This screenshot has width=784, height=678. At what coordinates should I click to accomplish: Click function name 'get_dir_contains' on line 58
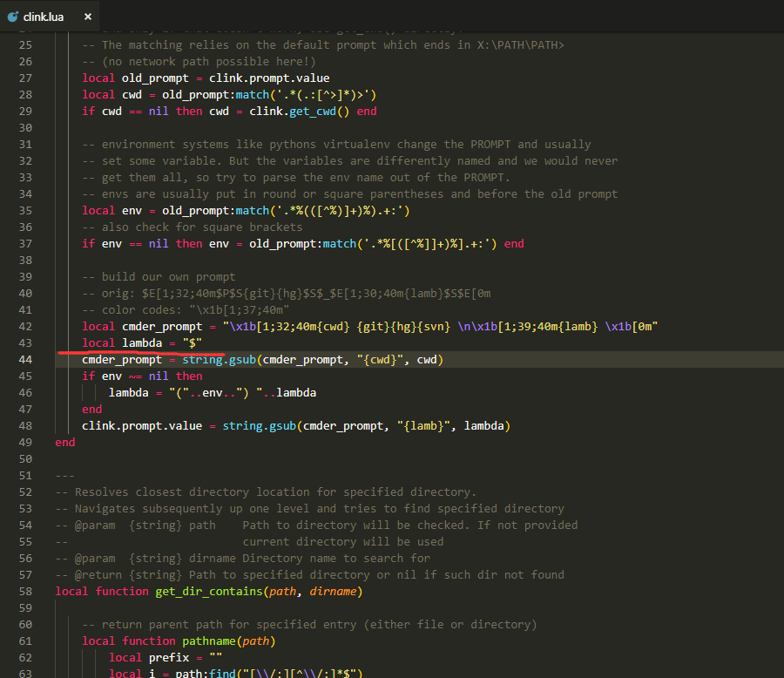pos(209,592)
